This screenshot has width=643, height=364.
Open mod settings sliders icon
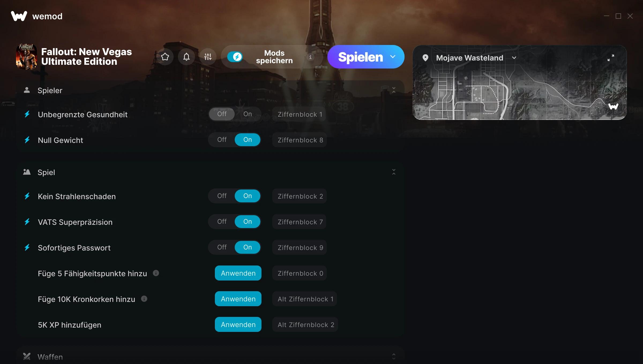point(208,57)
